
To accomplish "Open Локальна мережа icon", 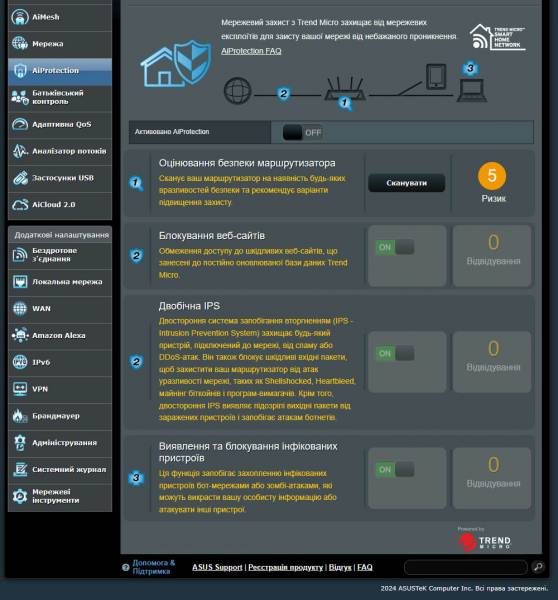I will tap(20, 282).
